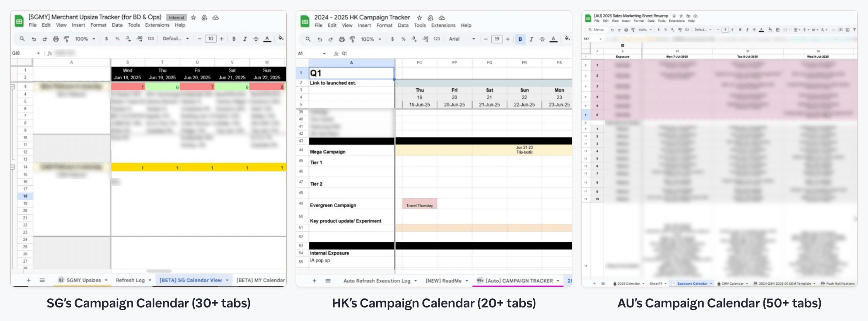The image size is (868, 321).
Task: Toggle bold in AU sheet toolbar
Action: click(x=740, y=30)
